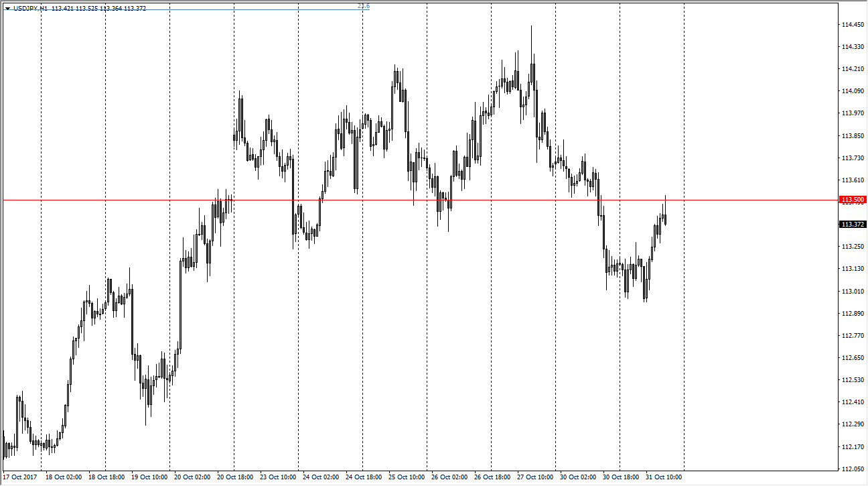
Task: Click the 31 Oct 10:00 time label
Action: [x=662, y=477]
